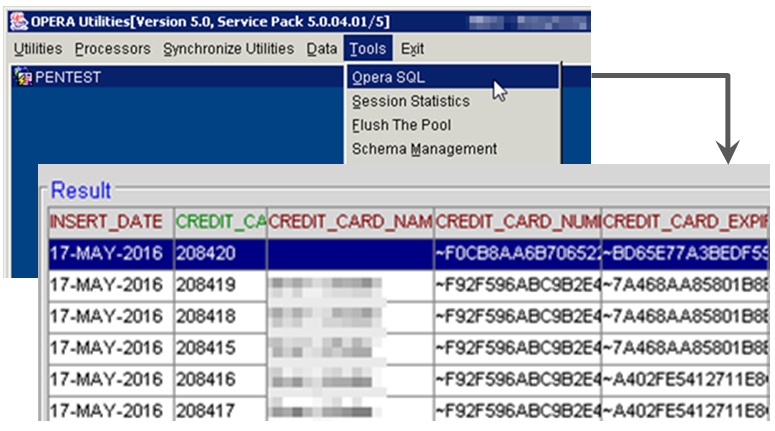Click card number cell in row 208419
775x431 pixels.
518,285
